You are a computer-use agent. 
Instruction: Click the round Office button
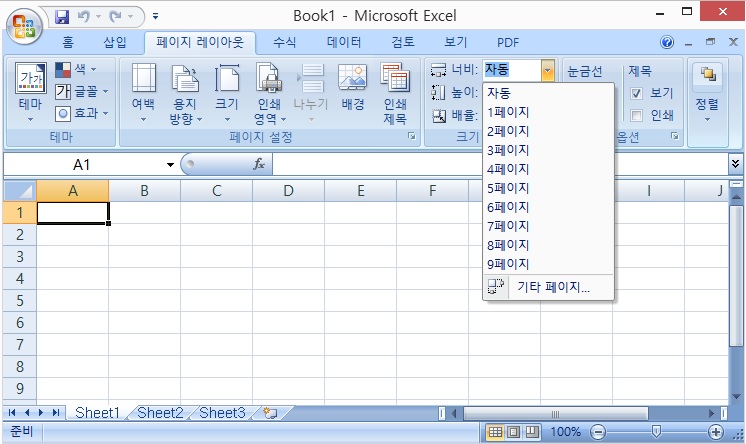[24, 26]
